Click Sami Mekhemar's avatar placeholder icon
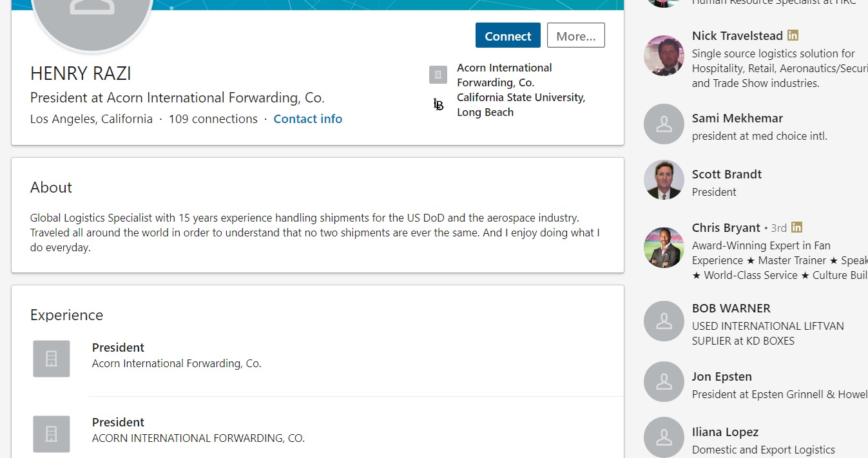 (x=664, y=124)
